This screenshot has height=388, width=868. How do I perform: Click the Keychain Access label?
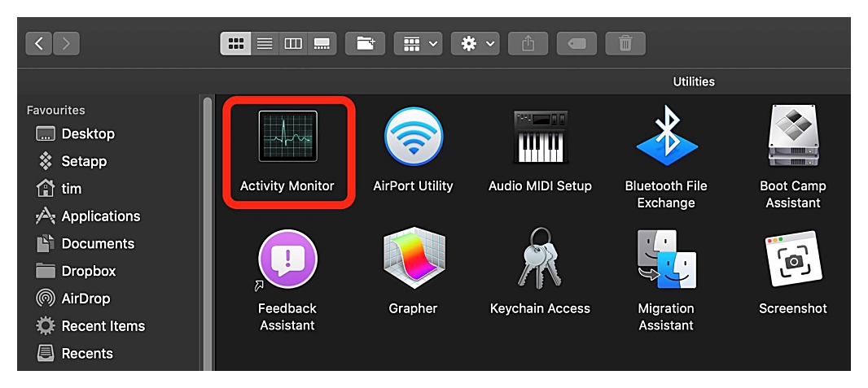[540, 308]
